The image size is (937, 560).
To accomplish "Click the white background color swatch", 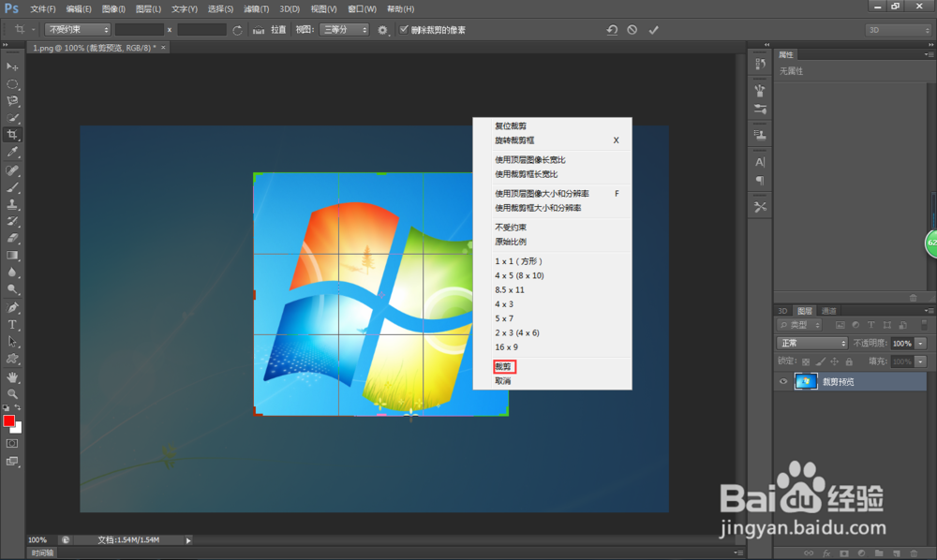I will click(x=17, y=428).
